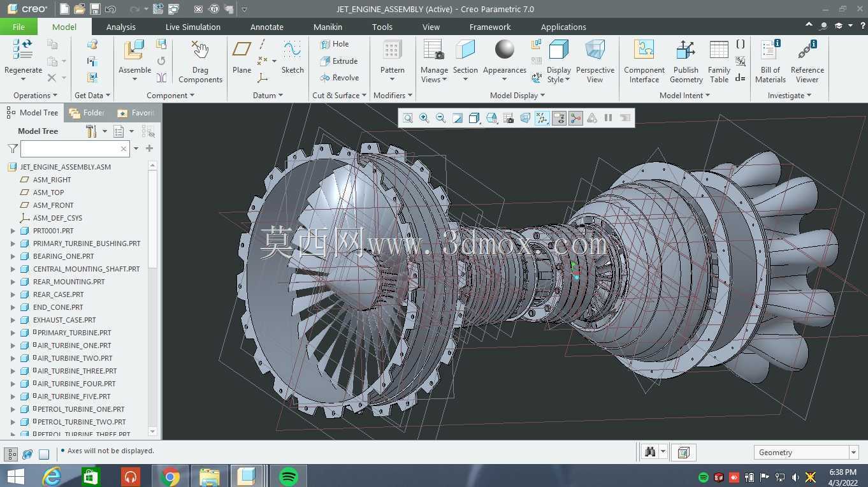Click the Open file icon in quick access toolbar

click(80, 9)
